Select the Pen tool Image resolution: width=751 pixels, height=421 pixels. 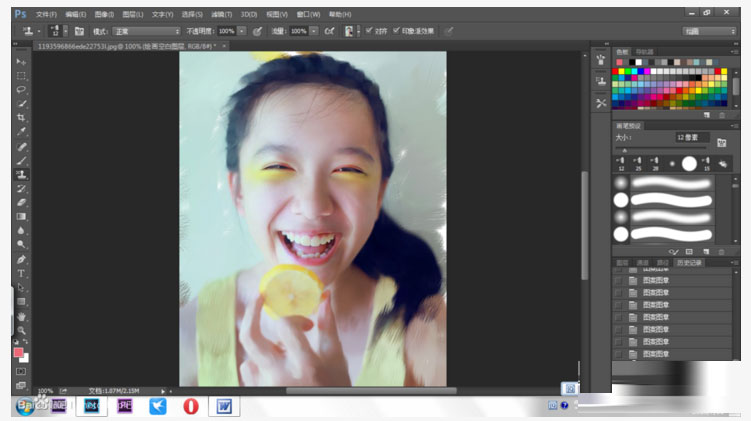coord(21,260)
